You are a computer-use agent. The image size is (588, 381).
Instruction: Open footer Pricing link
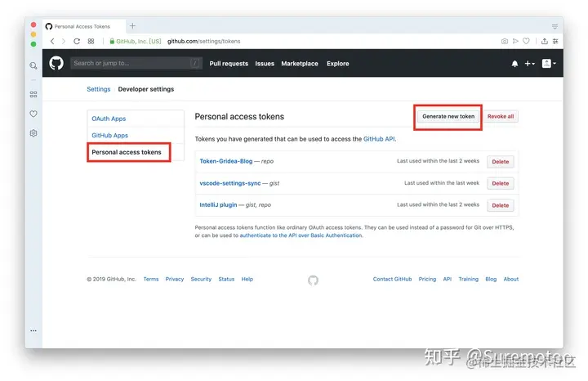427,280
